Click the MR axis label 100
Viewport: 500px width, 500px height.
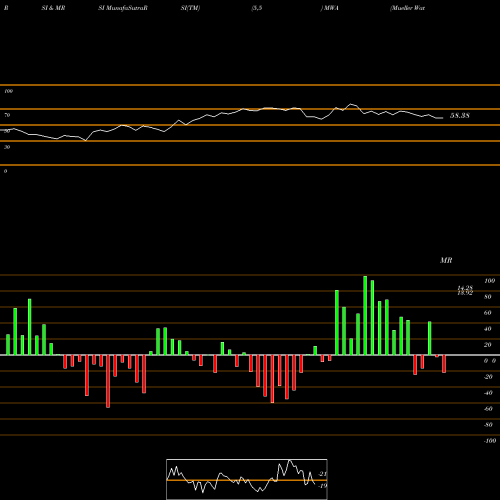pos(489,281)
